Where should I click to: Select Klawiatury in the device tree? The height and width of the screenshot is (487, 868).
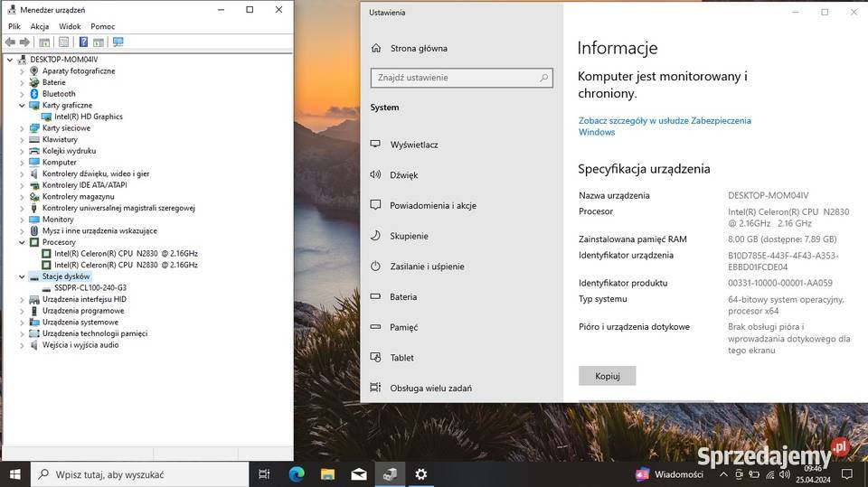[x=60, y=139]
